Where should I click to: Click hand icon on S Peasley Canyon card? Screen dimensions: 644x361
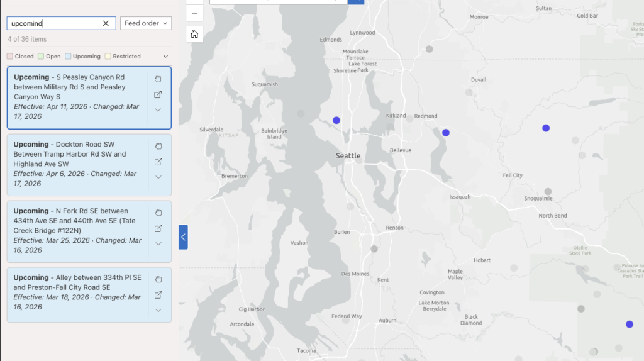point(158,79)
